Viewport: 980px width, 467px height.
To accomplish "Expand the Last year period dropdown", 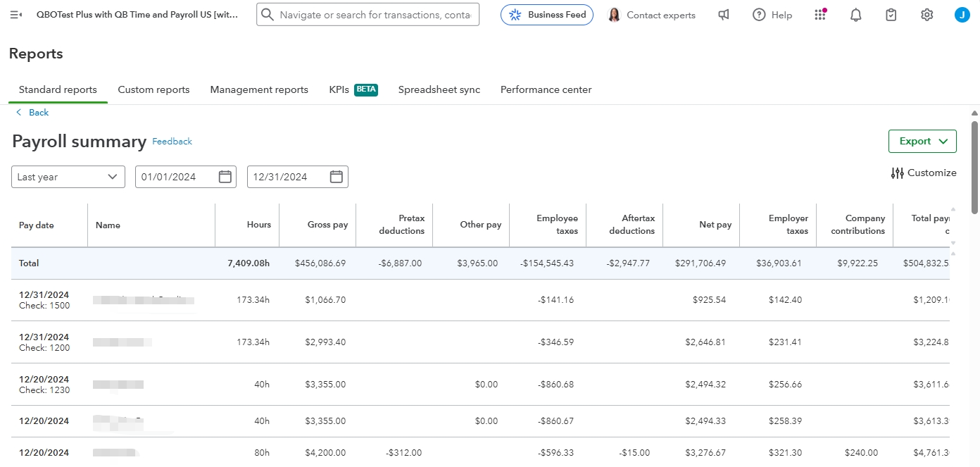I will 68,177.
